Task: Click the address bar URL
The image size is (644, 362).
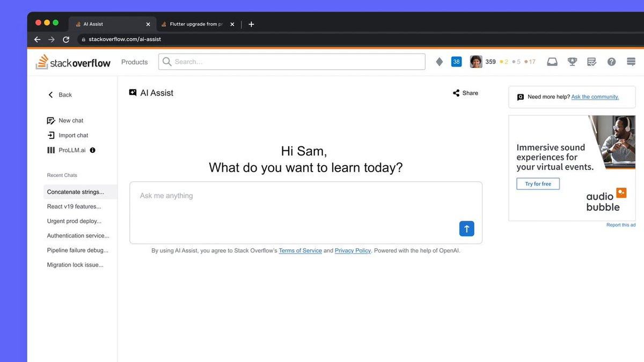Action: [125, 39]
